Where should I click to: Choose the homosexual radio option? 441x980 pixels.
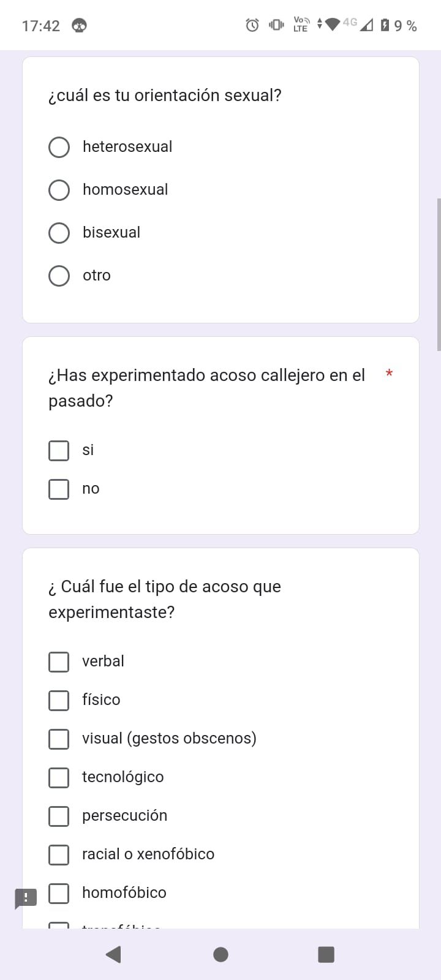pos(59,190)
